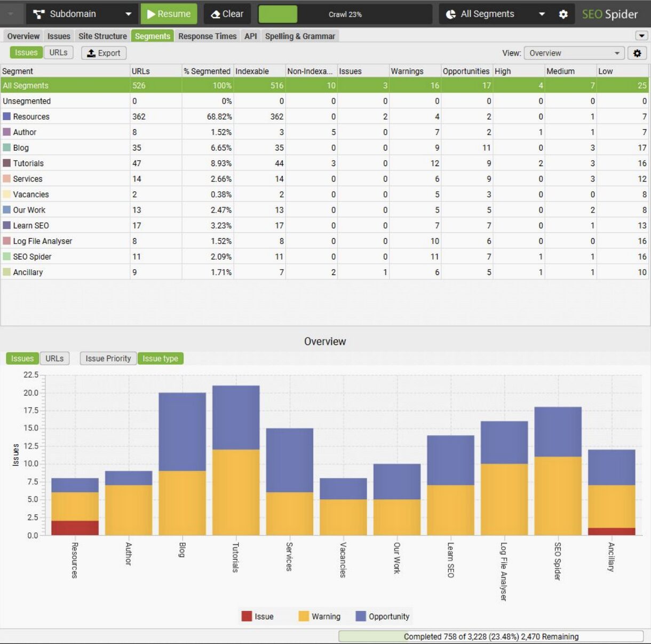The width and height of the screenshot is (651, 644).
Task: Click the red Issue legend swatch
Action: coord(247,616)
